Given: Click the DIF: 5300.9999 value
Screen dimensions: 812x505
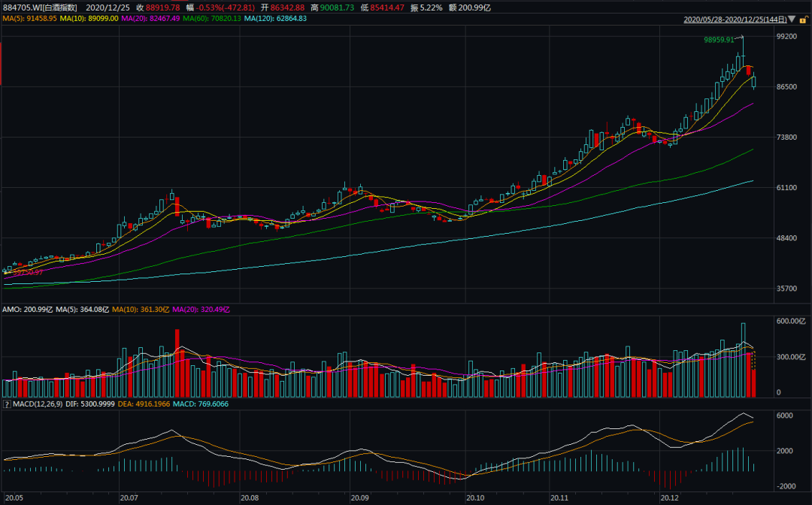Looking at the screenshot, I should tap(90, 404).
